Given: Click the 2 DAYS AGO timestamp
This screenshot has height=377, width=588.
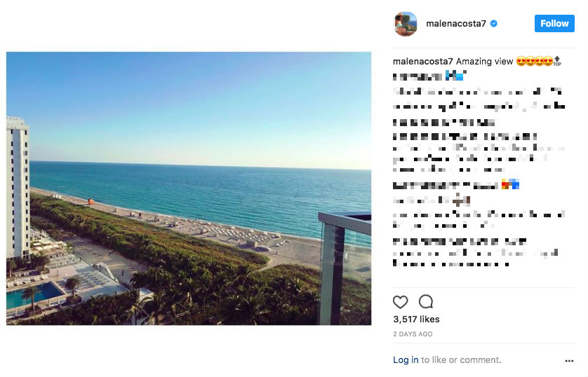Looking at the screenshot, I should pyautogui.click(x=413, y=334).
